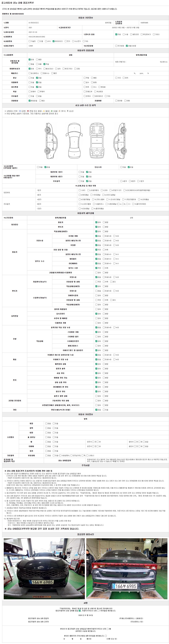The image size is (169, 644).
Task: Tick the 썬루프 option checkbox
Action: (x=84, y=96)
